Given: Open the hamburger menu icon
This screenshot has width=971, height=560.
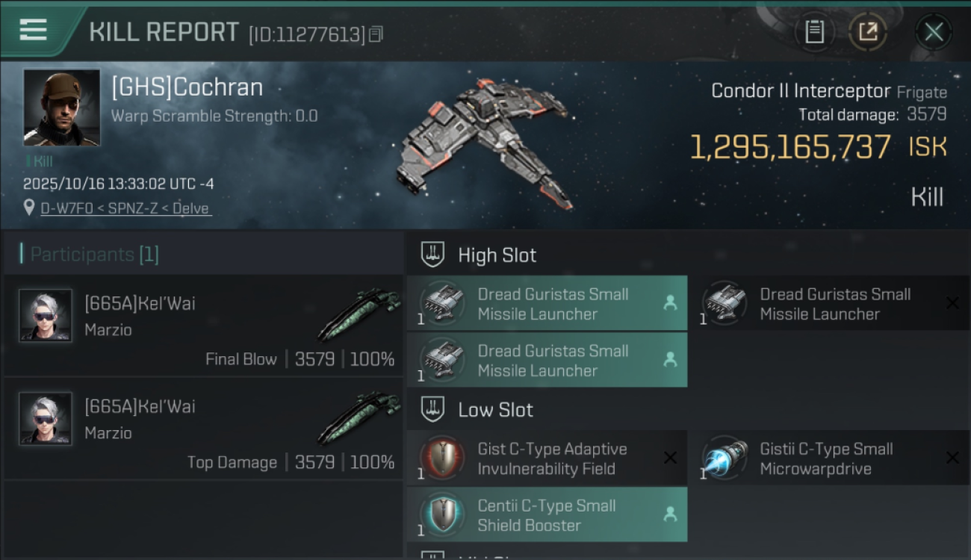Looking at the screenshot, I should [x=33, y=30].
